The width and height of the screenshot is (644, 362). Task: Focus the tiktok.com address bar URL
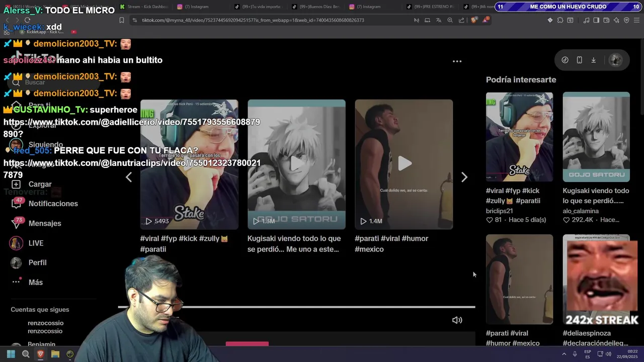pos(253,20)
